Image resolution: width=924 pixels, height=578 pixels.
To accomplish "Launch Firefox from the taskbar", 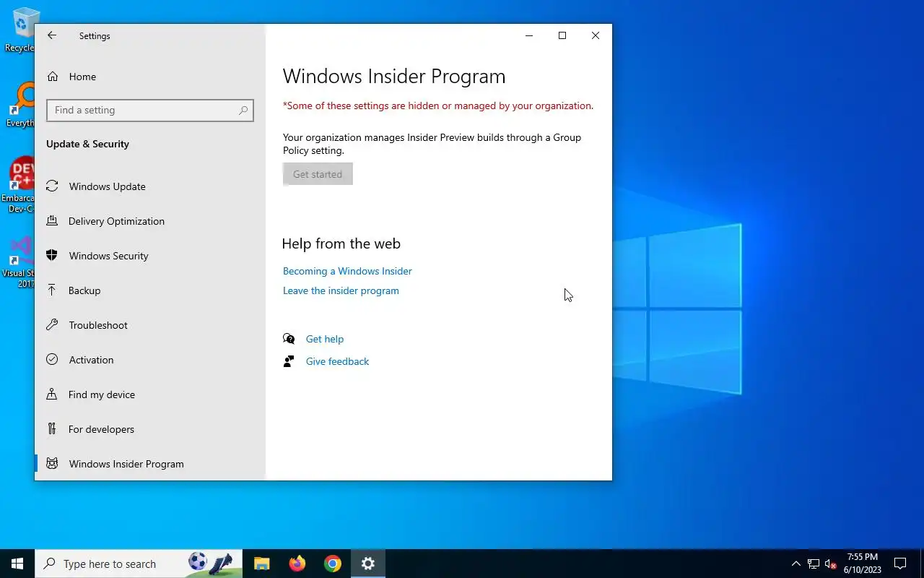I will pos(297,564).
